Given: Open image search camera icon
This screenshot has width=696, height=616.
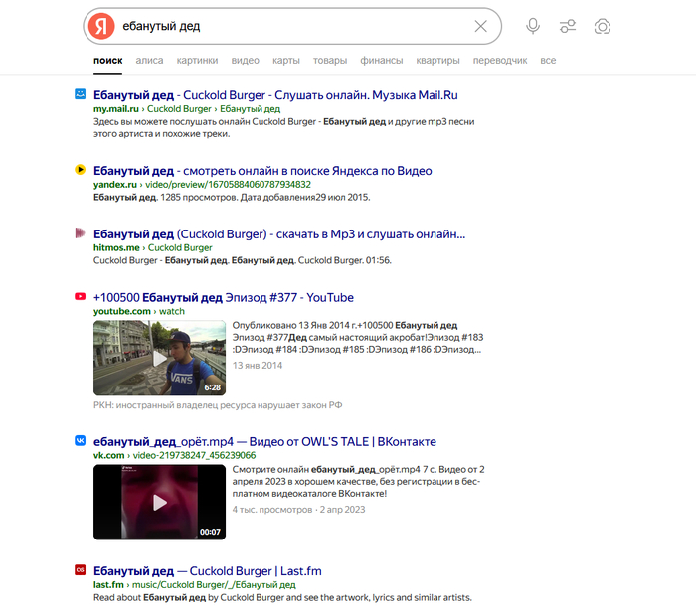Looking at the screenshot, I should [602, 27].
